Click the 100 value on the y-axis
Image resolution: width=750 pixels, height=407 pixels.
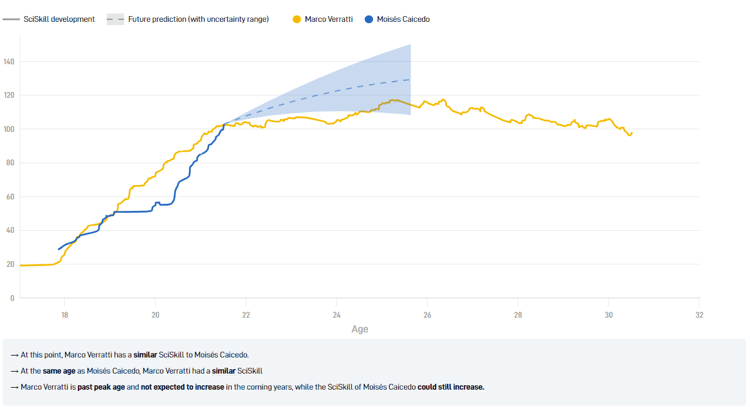click(x=9, y=129)
